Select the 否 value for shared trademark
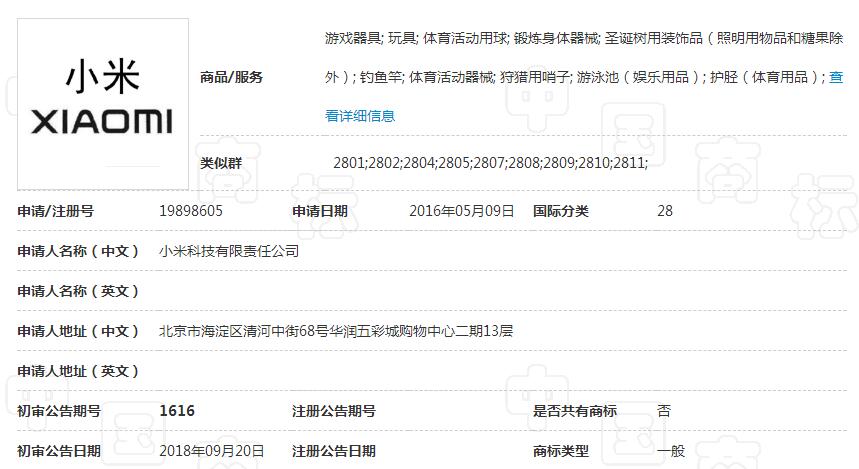Viewport: 859px width, 469px height. (664, 411)
